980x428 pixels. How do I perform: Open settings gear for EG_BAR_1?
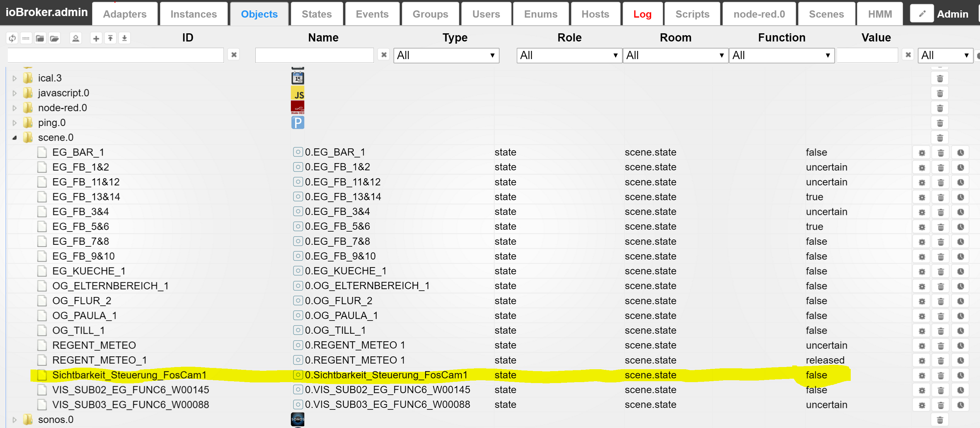pos(922,153)
